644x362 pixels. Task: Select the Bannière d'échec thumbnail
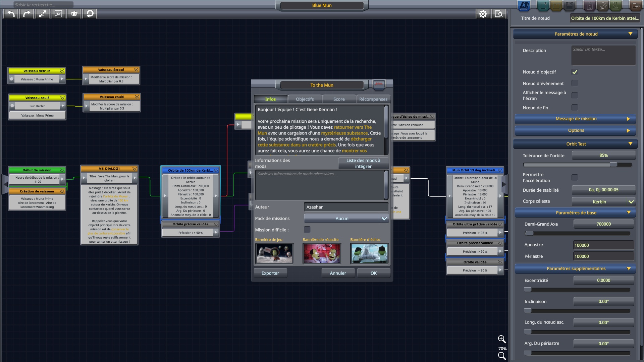[x=369, y=253]
